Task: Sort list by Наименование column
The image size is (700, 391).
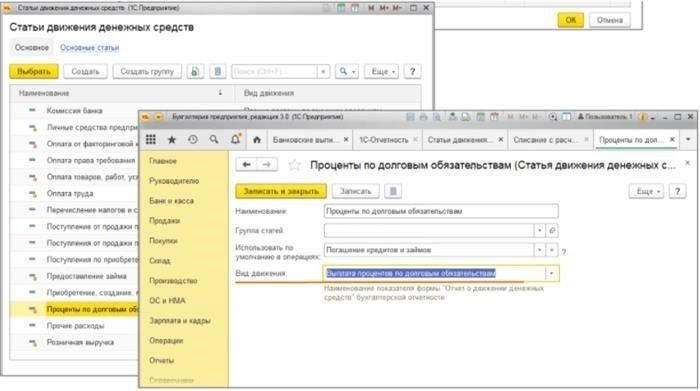Action: coord(121,93)
